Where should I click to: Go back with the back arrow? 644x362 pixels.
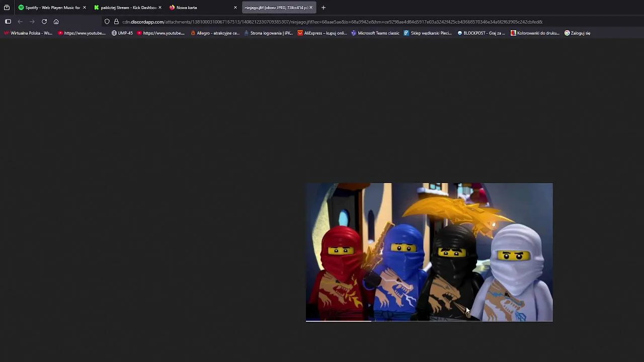coord(20,22)
